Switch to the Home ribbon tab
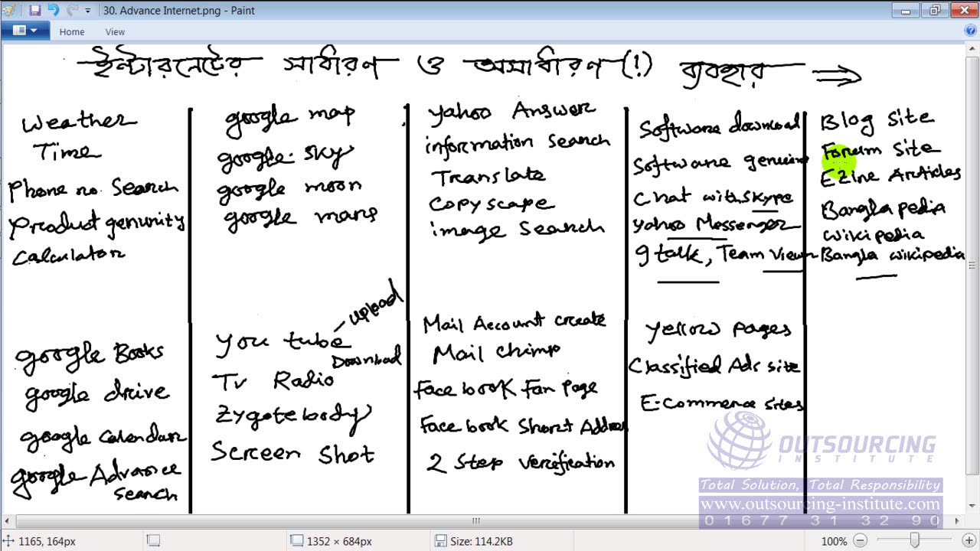 pyautogui.click(x=72, y=31)
